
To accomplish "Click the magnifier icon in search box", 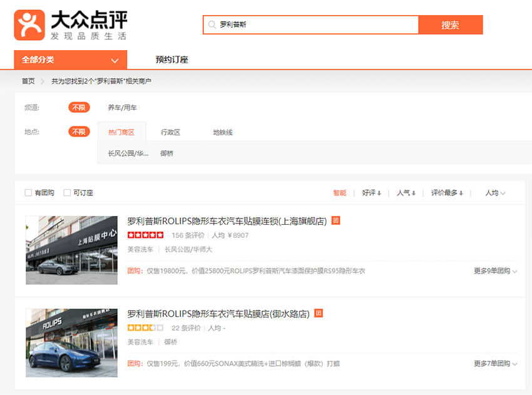I will coord(212,25).
